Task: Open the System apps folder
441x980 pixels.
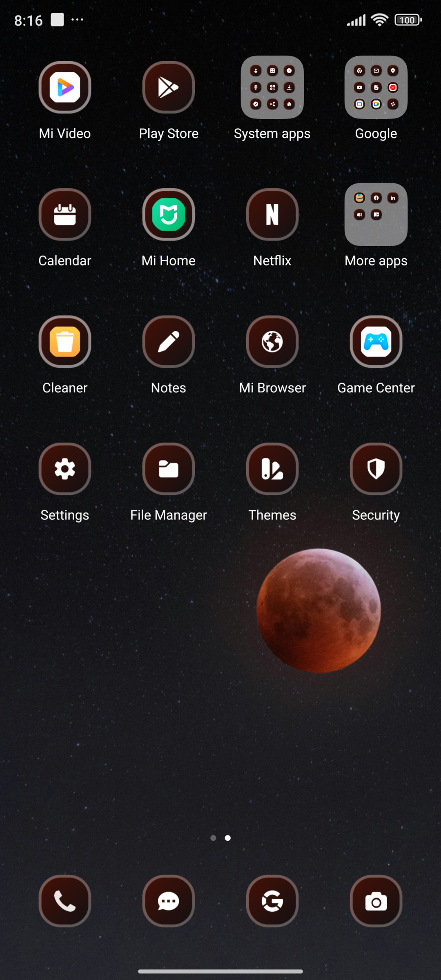Action: (x=272, y=87)
